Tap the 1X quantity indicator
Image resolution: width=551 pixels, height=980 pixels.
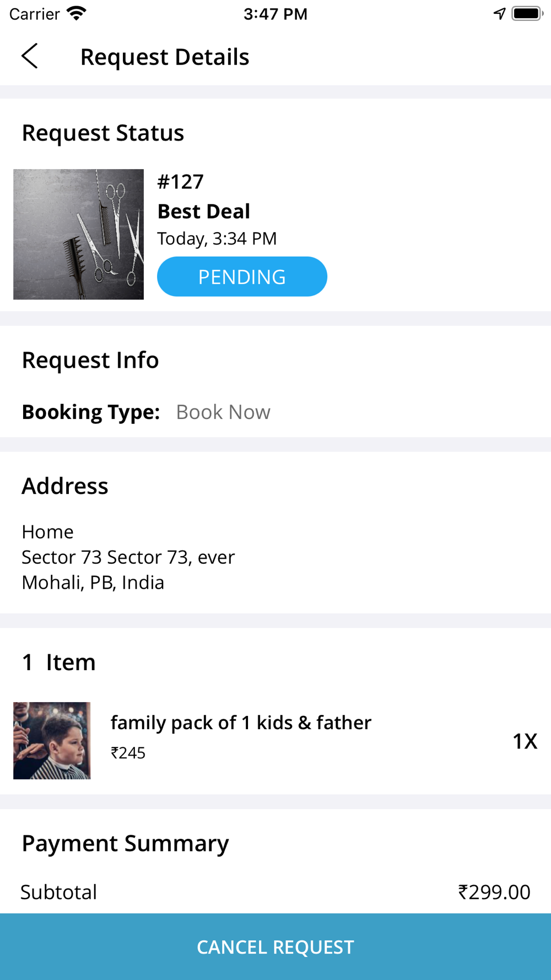click(525, 741)
